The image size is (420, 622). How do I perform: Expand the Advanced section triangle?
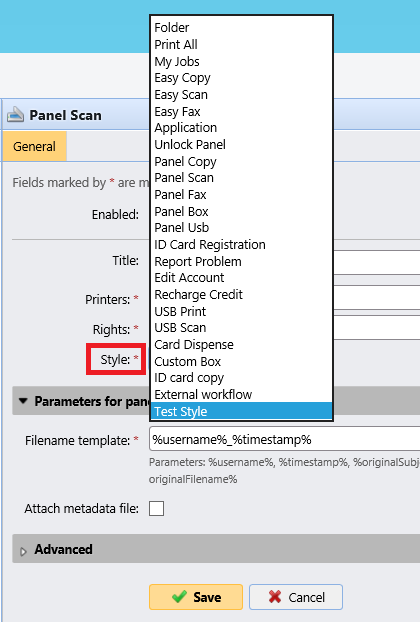pos(23,551)
